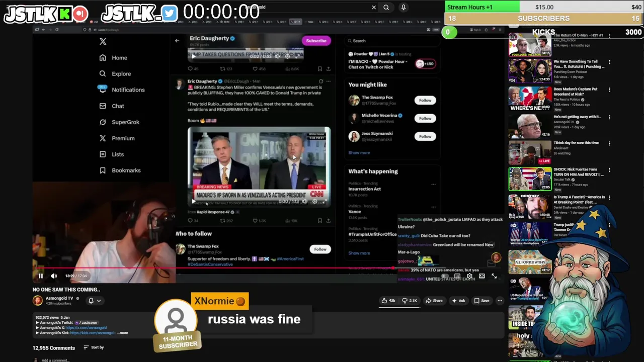644x362 pixels.
Task: Open more menu on Stephen Miller tweet
Action: pyautogui.click(x=328, y=81)
